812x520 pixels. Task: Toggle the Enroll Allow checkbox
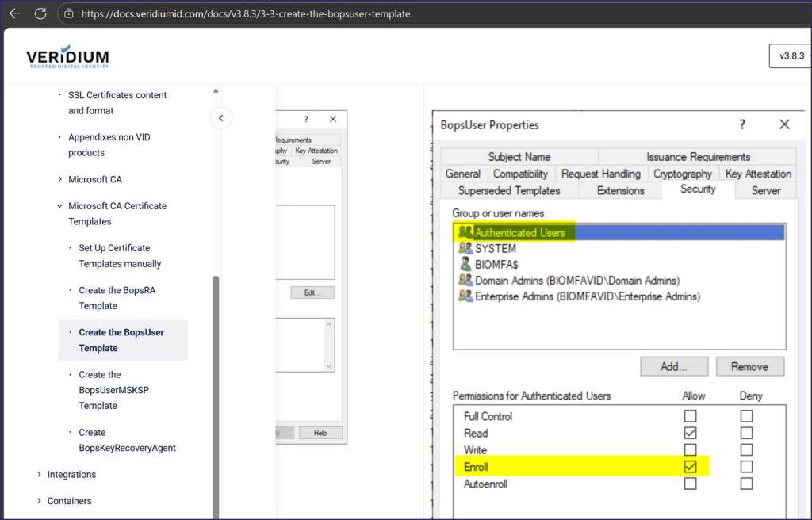(690, 467)
